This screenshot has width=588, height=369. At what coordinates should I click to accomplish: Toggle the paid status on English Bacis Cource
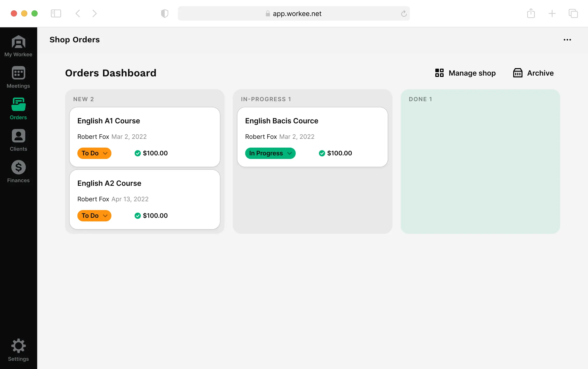(322, 153)
